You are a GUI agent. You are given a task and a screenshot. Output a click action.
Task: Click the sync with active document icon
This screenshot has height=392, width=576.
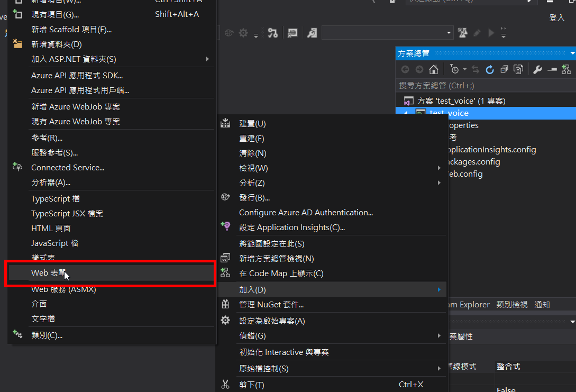pos(476,69)
